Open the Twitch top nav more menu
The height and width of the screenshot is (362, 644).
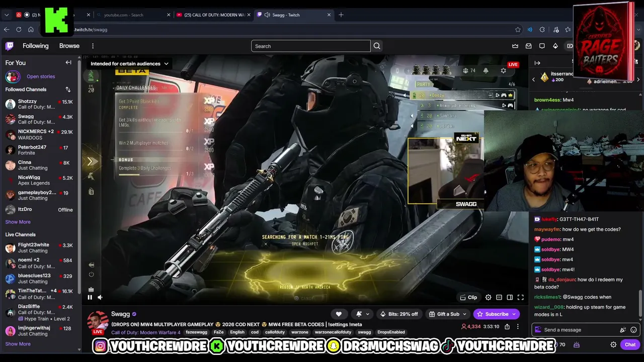93,46
